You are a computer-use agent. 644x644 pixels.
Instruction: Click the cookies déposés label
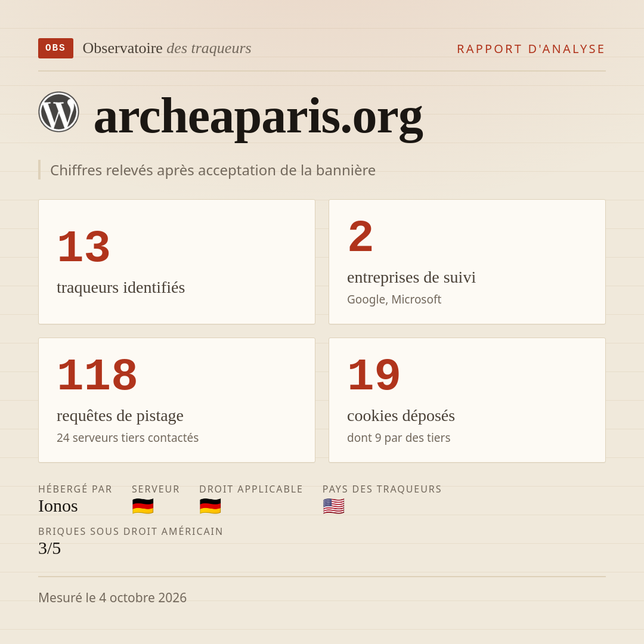(401, 416)
